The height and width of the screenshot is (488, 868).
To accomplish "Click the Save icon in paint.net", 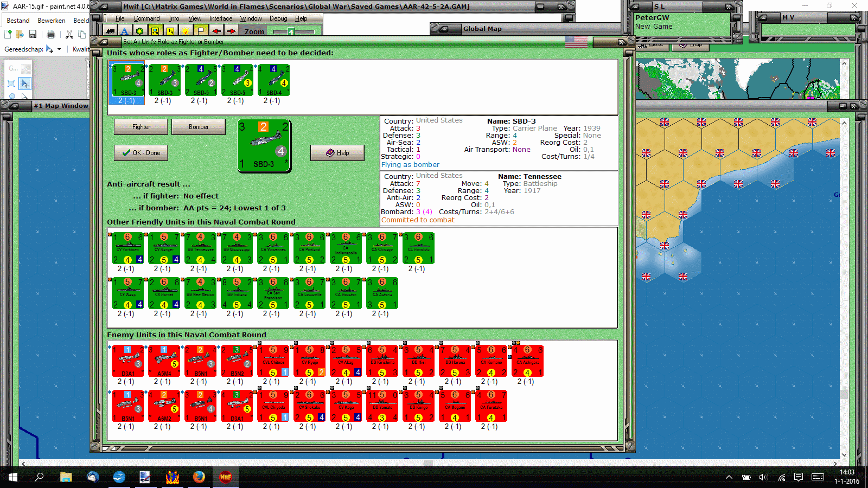I will [x=33, y=35].
